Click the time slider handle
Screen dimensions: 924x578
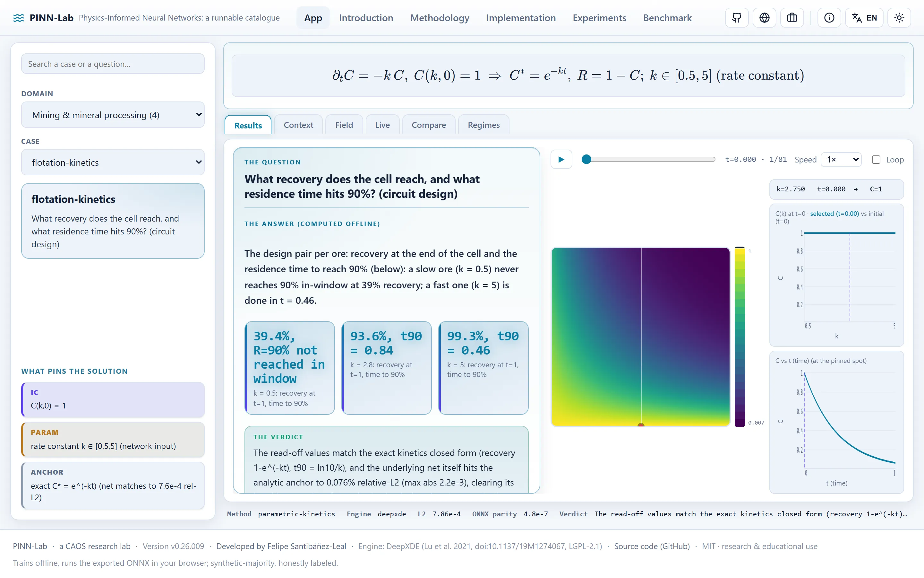coord(586,159)
